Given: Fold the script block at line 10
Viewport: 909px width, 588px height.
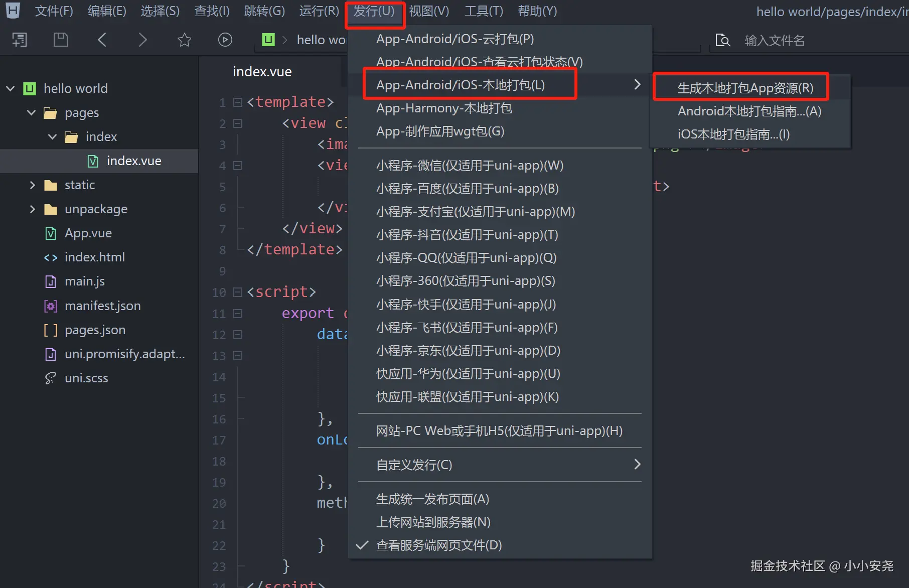Looking at the screenshot, I should (x=238, y=292).
